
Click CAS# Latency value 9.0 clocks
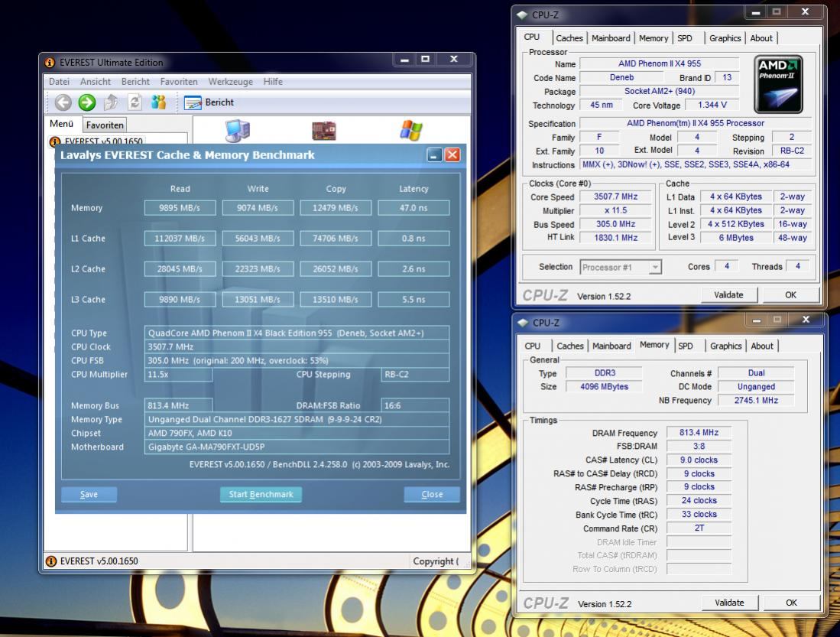point(699,460)
